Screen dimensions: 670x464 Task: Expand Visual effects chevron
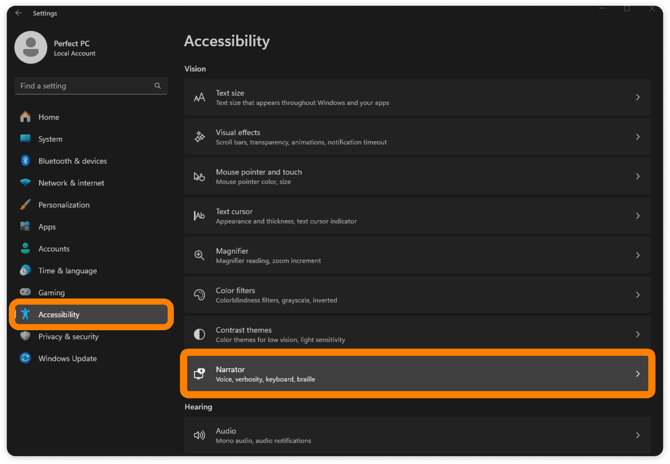pyautogui.click(x=638, y=137)
